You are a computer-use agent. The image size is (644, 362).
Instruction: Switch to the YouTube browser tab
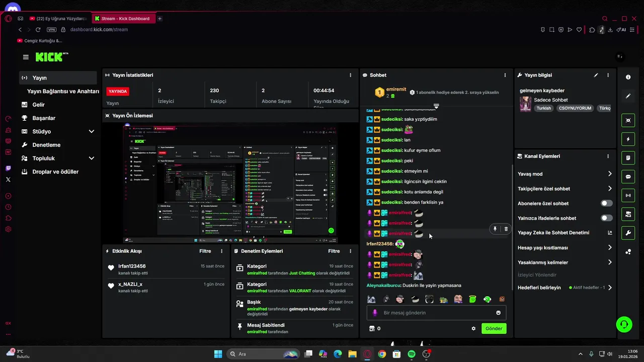pos(58,19)
